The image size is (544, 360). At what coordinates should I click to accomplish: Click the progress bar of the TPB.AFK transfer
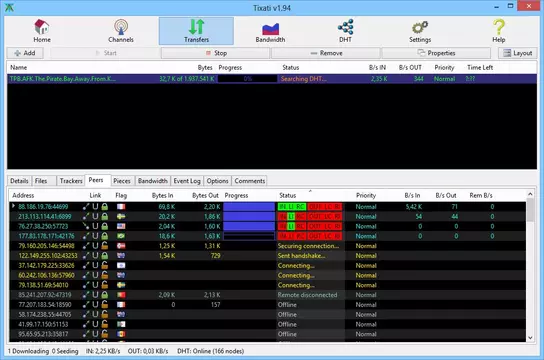tap(247, 79)
